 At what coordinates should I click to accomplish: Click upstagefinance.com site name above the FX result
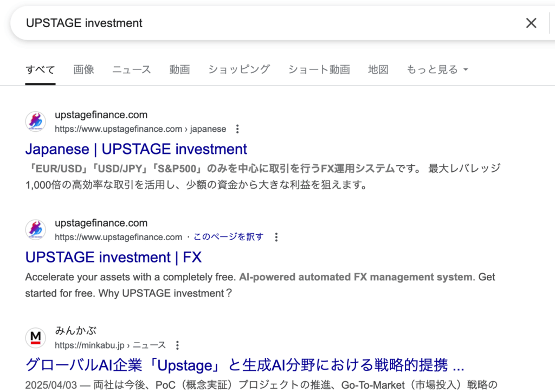tap(101, 223)
